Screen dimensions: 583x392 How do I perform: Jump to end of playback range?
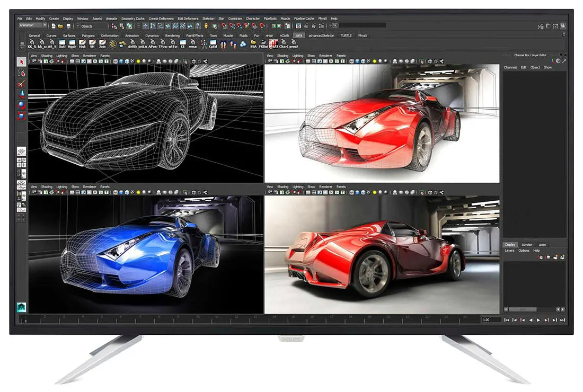[562, 320]
